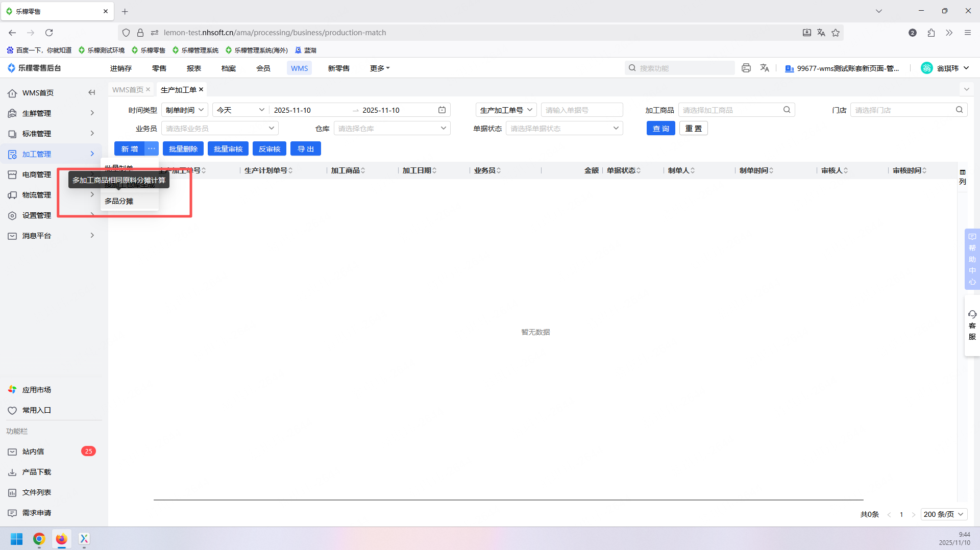Viewport: 980px width, 550px height.
Task: Search icon in 门店 field
Action: (x=960, y=110)
